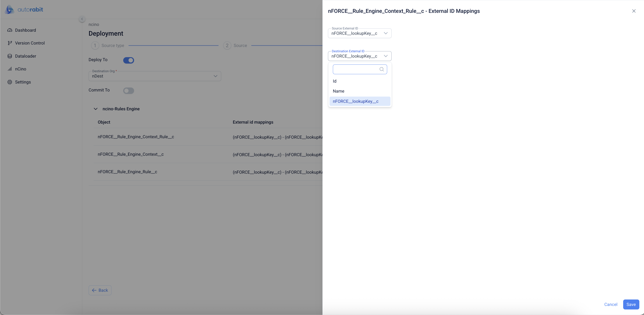
Task: Click the search magnifier icon in the dropdown
Action: [381, 69]
